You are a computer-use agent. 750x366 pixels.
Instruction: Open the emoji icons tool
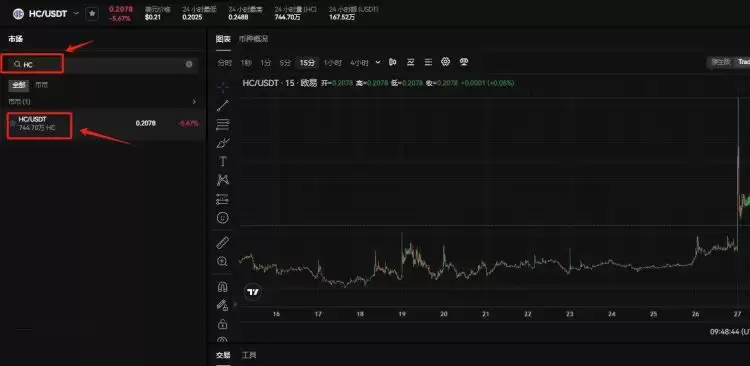[223, 218]
